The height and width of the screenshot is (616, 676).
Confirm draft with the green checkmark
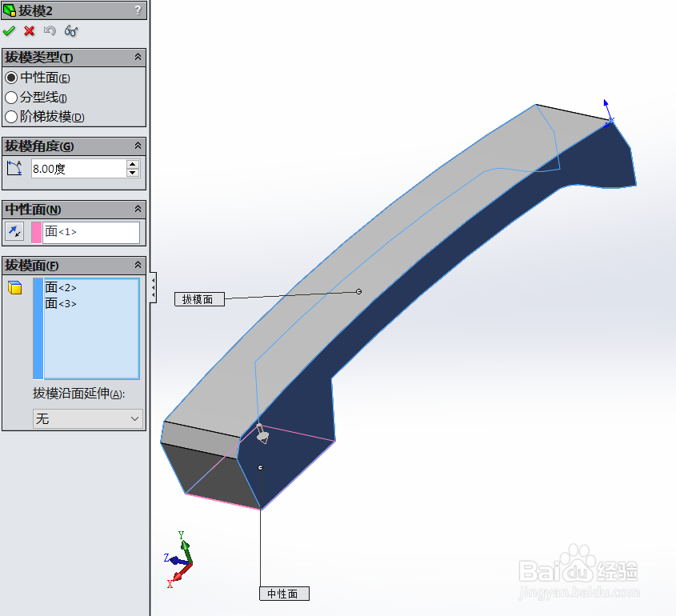[9, 31]
